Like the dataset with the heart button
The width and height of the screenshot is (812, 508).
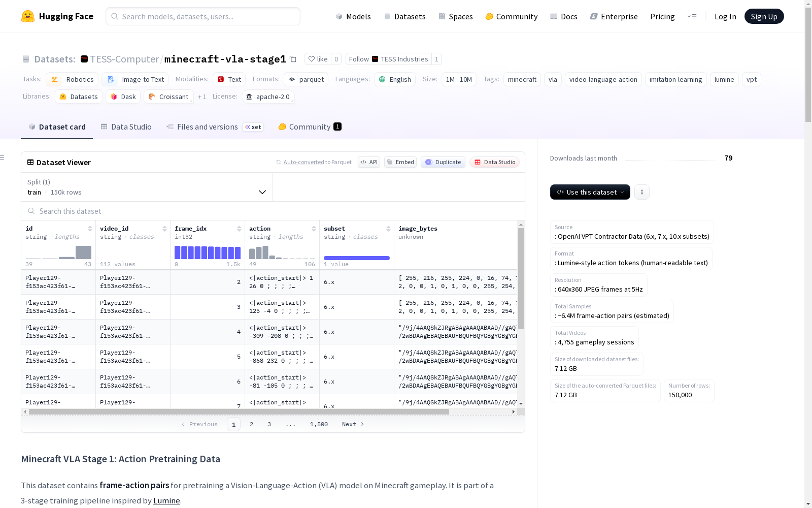pyautogui.click(x=318, y=59)
